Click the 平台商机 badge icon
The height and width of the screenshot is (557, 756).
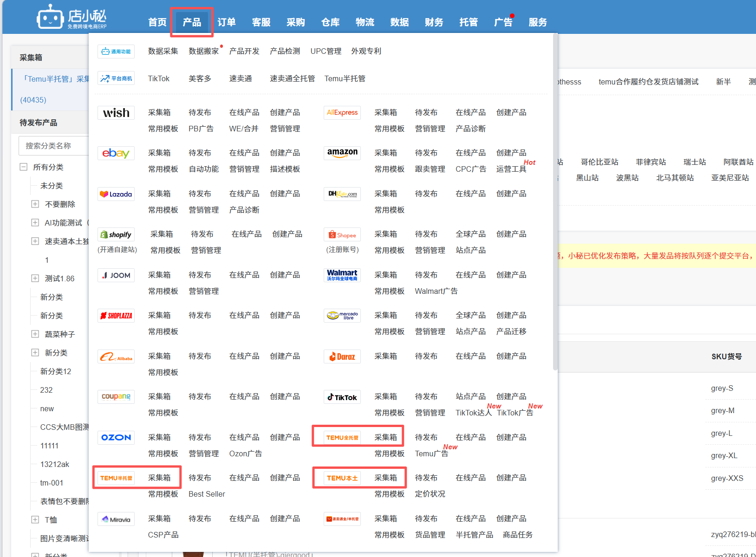(116, 78)
